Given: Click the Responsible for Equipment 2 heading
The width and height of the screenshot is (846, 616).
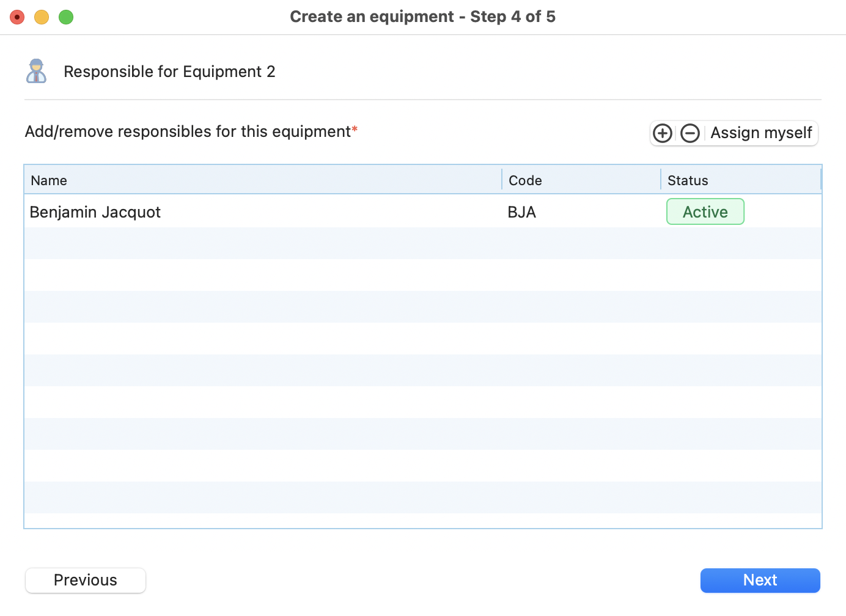Looking at the screenshot, I should 169,72.
